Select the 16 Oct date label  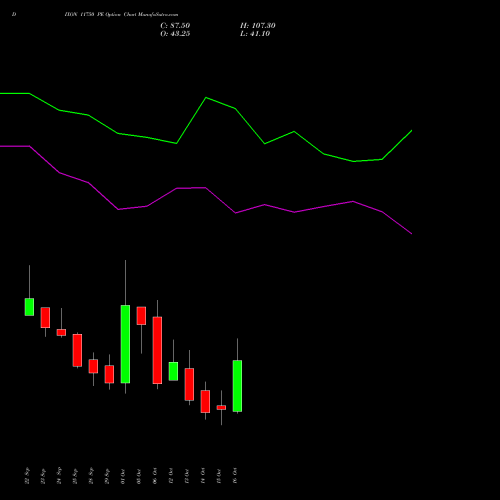[235, 476]
